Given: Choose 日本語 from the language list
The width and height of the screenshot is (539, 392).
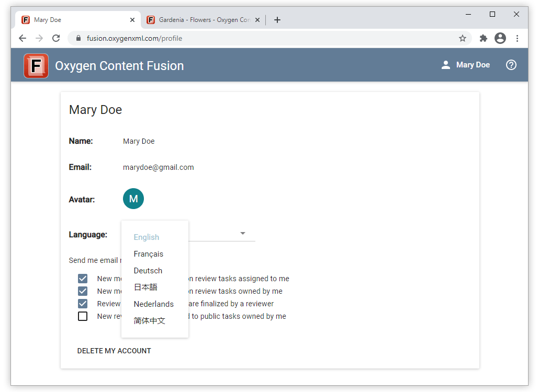Looking at the screenshot, I should coord(155,287).
